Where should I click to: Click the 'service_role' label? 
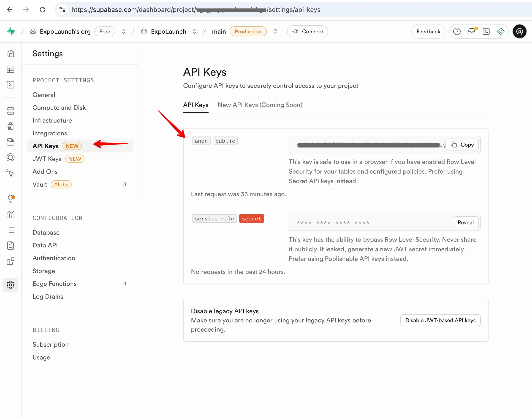tap(214, 219)
